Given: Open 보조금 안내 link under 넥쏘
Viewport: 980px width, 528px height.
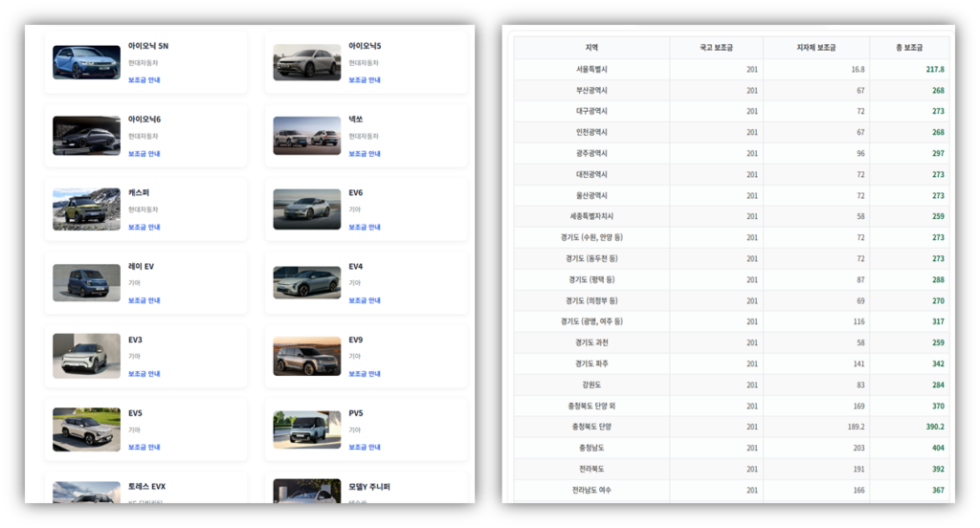Looking at the screenshot, I should 364,154.
